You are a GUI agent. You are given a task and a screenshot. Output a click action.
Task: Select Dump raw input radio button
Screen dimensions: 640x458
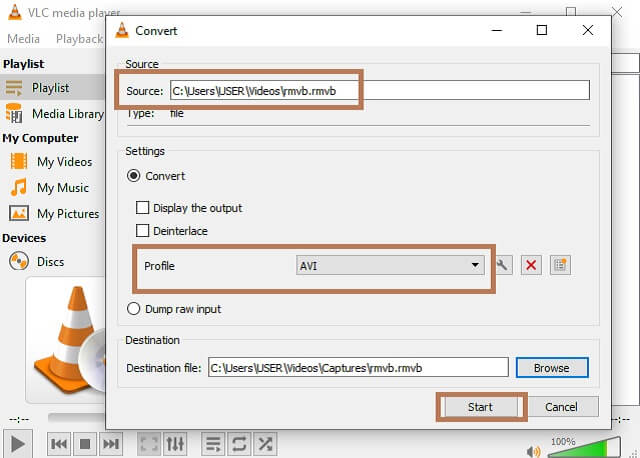click(x=133, y=309)
